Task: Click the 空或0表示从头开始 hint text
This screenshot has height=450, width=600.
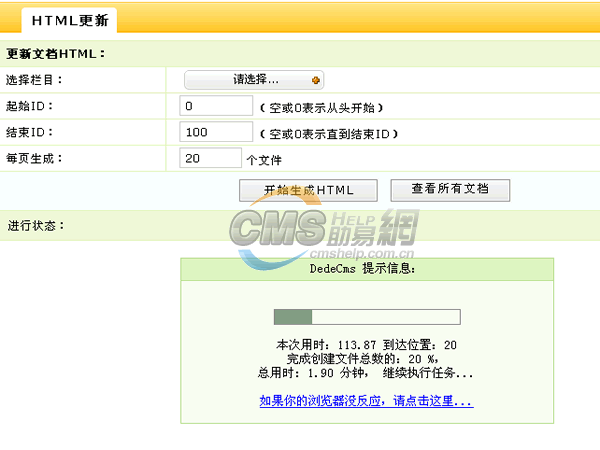Action: 322,107
